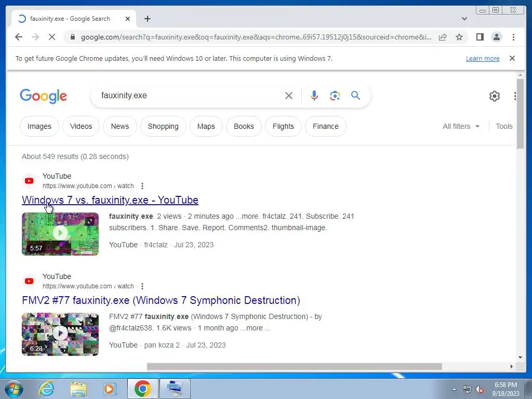Close the fauxinity.exe Google Search tab
The height and width of the screenshot is (399, 532).
128,19
